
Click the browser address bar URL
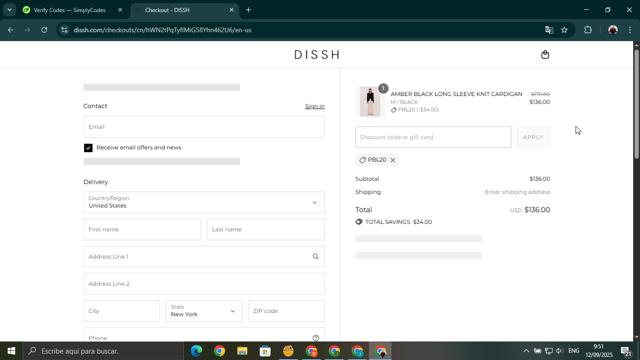162,30
